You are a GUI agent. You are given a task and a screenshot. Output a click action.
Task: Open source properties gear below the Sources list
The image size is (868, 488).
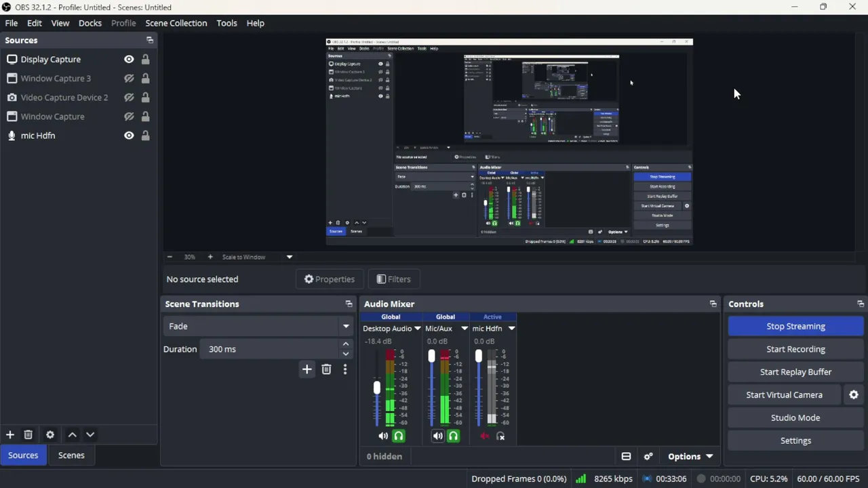[50, 434]
